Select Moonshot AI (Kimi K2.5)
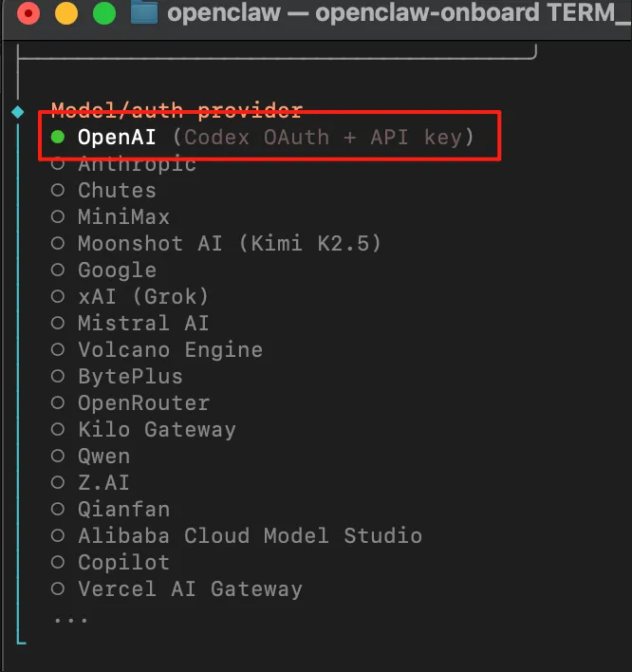This screenshot has height=672, width=632. [58, 244]
